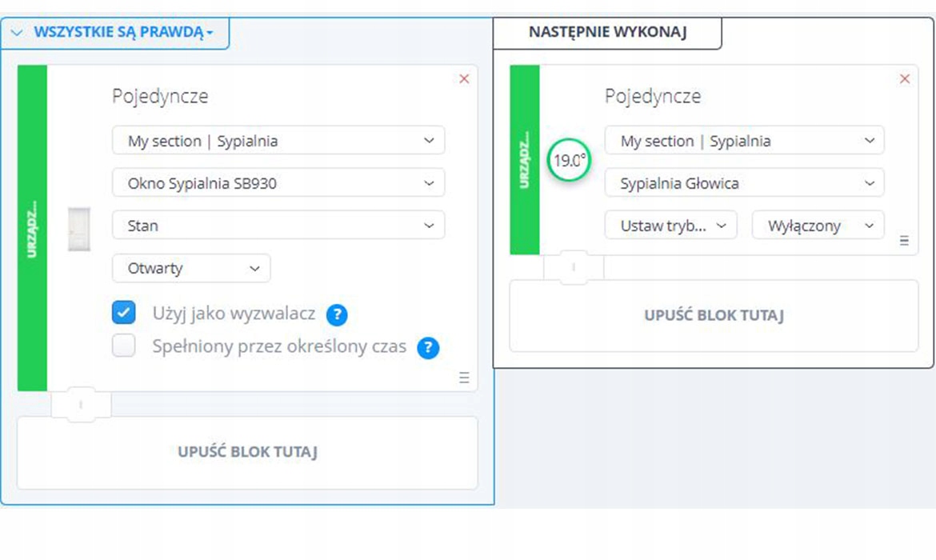Click the action block drag handle icon
Screen dimensions: 936x560
pos(904,240)
